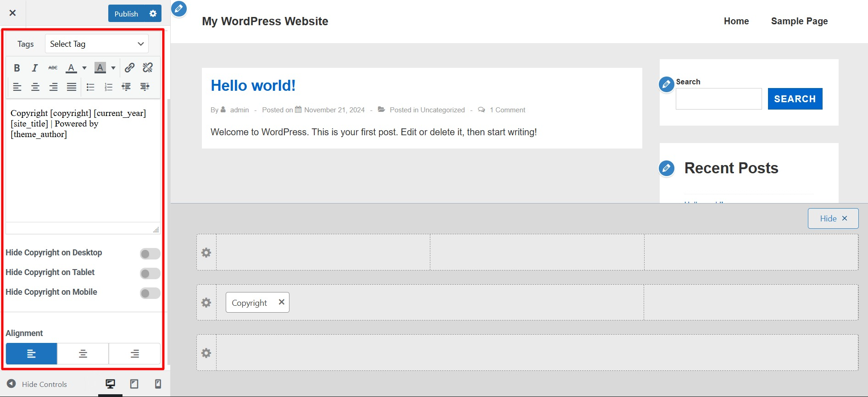868x397 pixels.
Task: Open the Hello world! post
Action: click(x=253, y=86)
